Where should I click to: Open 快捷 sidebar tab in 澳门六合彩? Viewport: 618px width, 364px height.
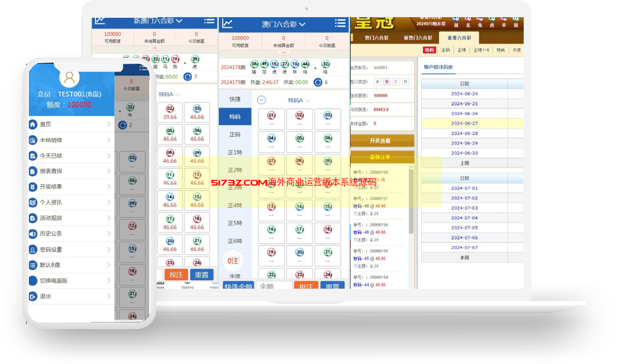[x=235, y=99]
